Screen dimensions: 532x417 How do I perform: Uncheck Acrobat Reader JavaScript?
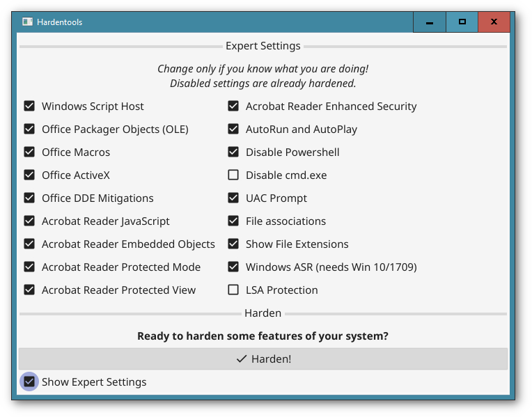pos(29,221)
